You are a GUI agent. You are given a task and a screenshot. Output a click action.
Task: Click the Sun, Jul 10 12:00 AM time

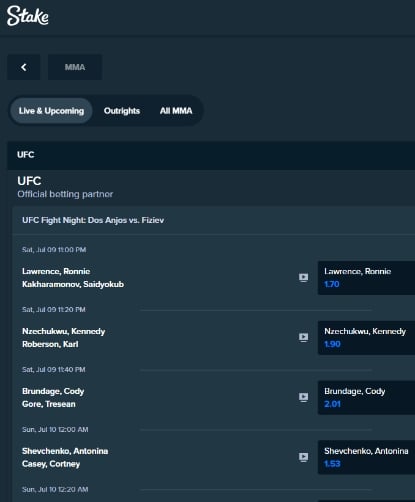click(55, 430)
